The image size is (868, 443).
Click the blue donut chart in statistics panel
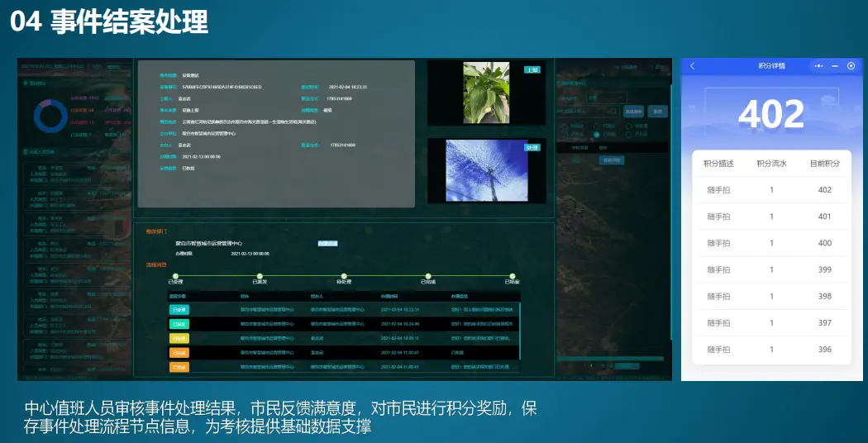pyautogui.click(x=51, y=116)
